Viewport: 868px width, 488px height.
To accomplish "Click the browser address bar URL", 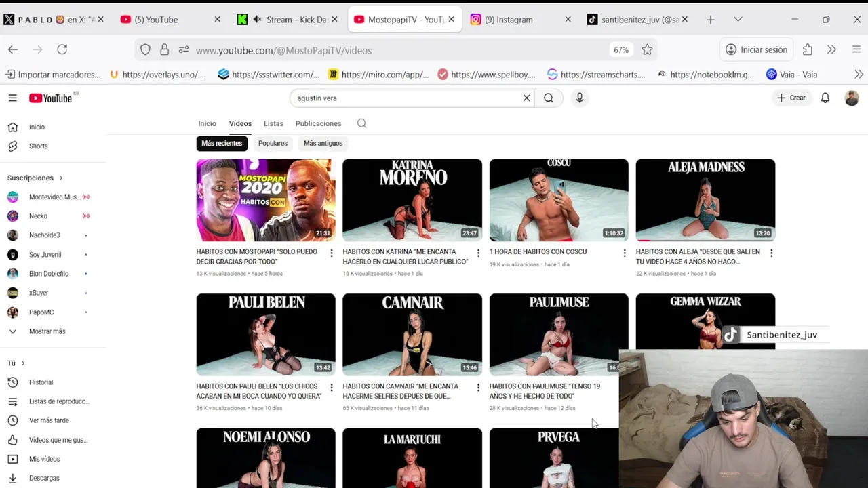I will pos(283,50).
